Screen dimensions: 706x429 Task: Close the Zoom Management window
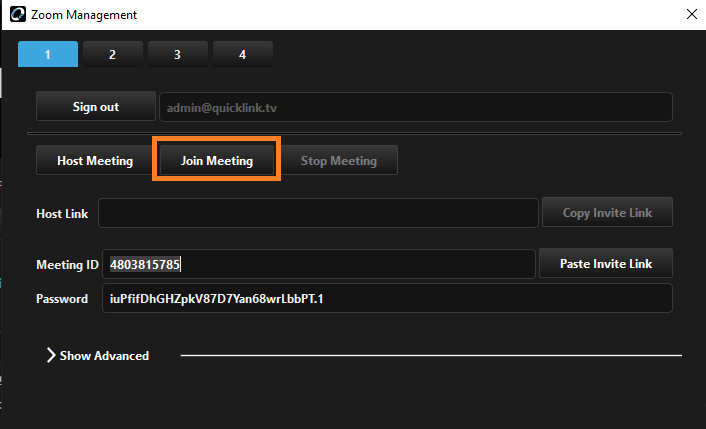(692, 14)
